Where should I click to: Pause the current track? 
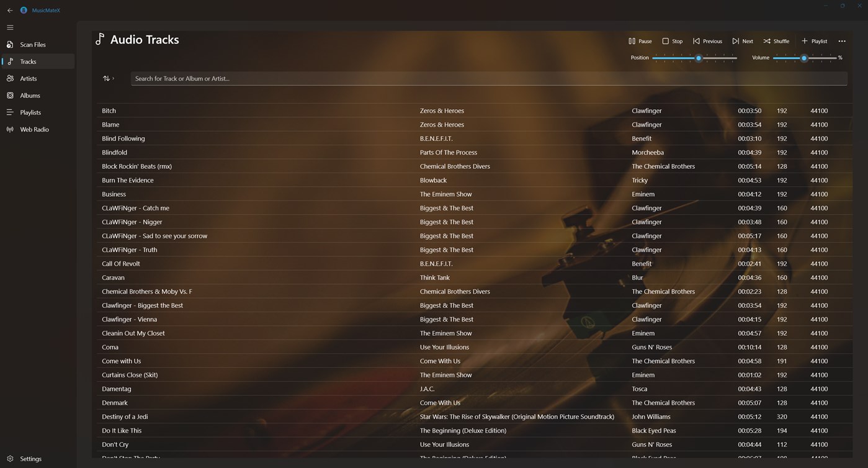[x=640, y=41]
